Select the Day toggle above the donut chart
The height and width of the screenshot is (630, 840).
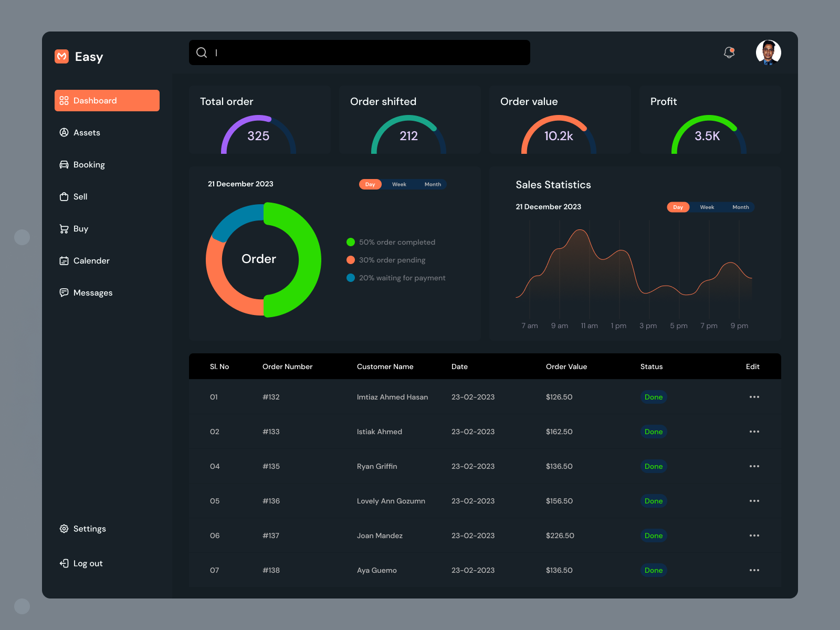point(370,184)
